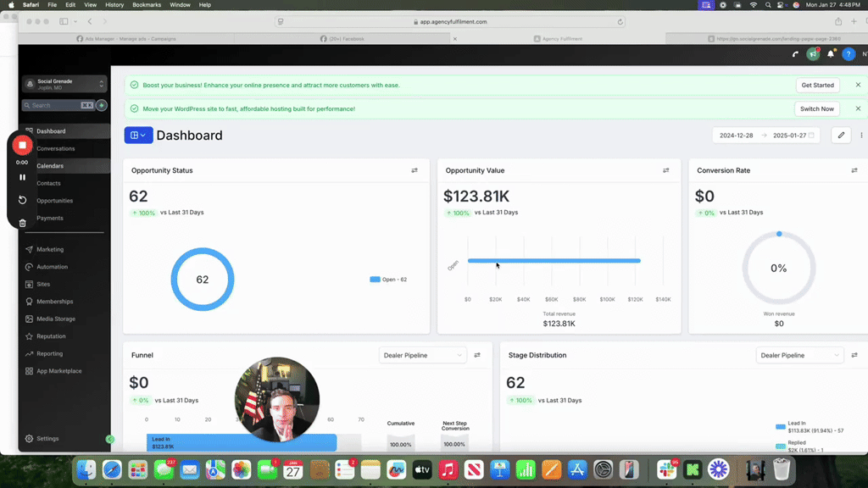This screenshot has width=868, height=488.
Task: Open Safari sidebar toggle
Action: click(x=64, y=21)
